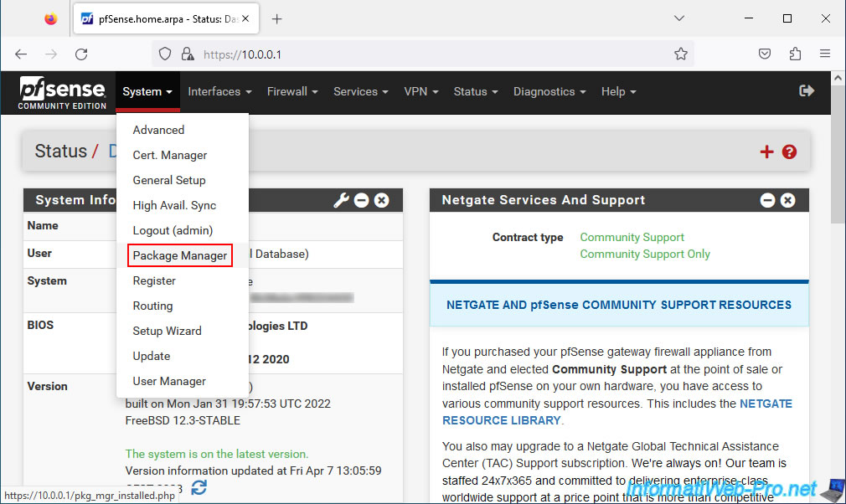Click the page vertical scrollbar
This screenshot has width=846, height=504.
coord(838,153)
